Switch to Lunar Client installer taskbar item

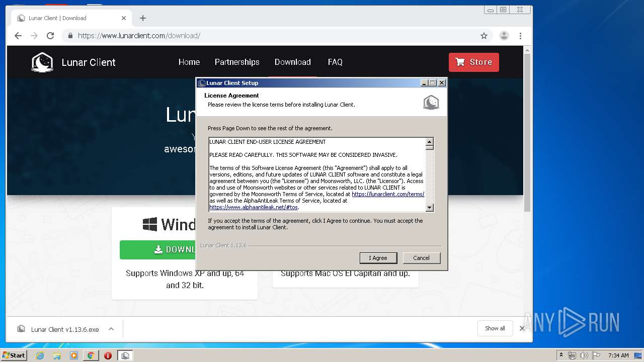(125, 355)
